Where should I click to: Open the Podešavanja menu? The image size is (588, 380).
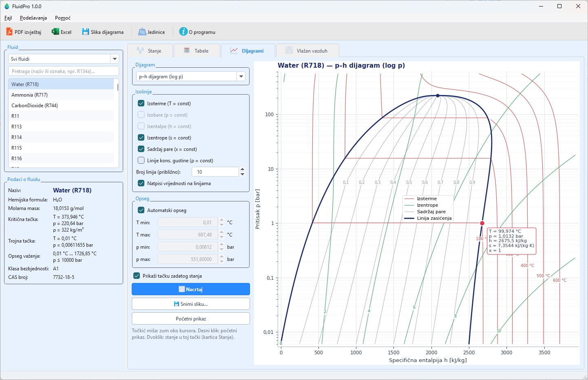33,18
